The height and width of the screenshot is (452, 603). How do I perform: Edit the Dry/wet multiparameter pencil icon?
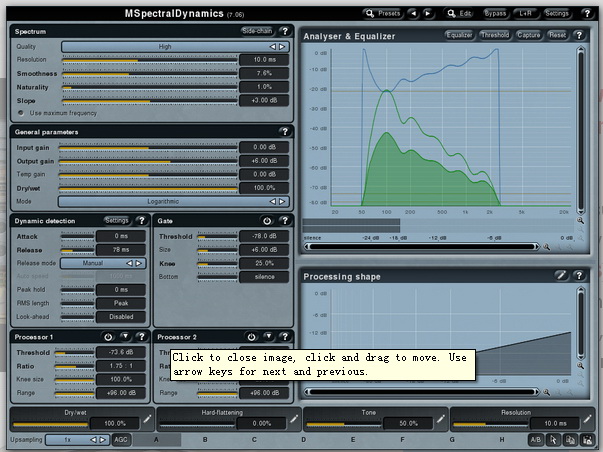click(147, 419)
